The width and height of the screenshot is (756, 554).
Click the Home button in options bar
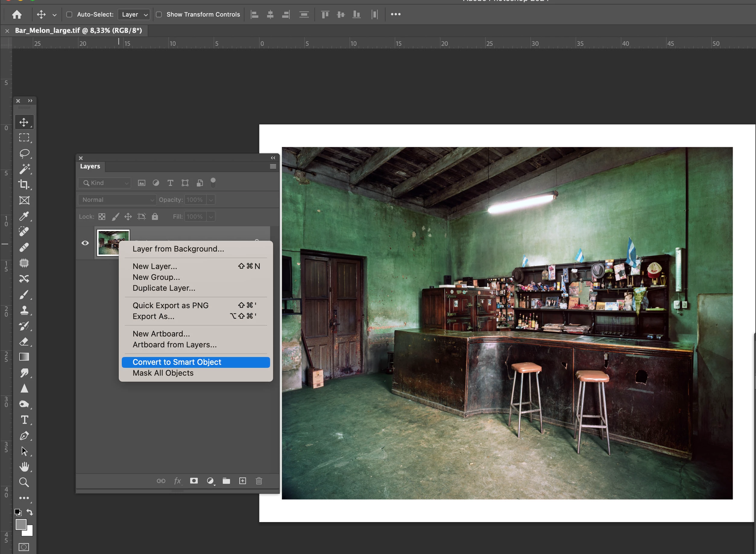click(17, 14)
